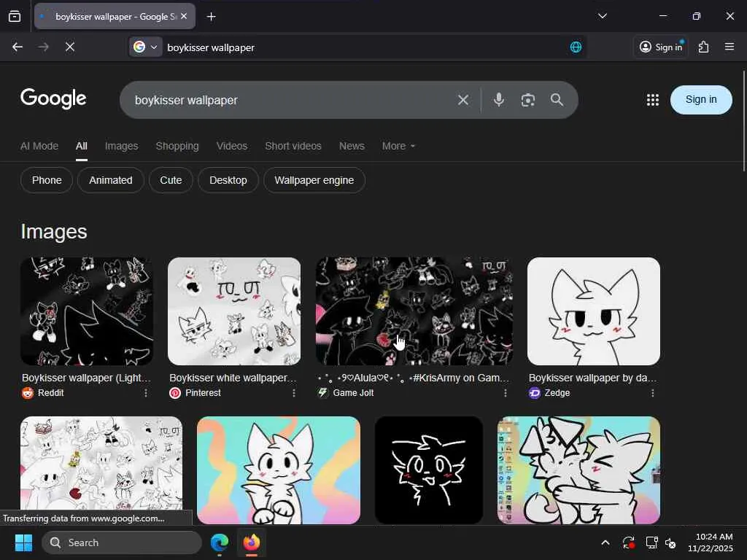Open Firefox View tab list icon
The height and width of the screenshot is (560, 747).
[15, 16]
